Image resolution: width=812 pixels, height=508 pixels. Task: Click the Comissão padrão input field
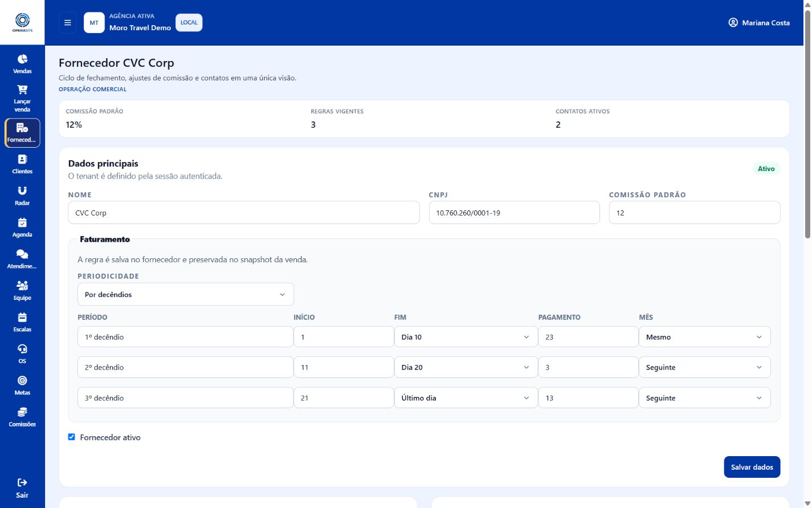coord(695,213)
